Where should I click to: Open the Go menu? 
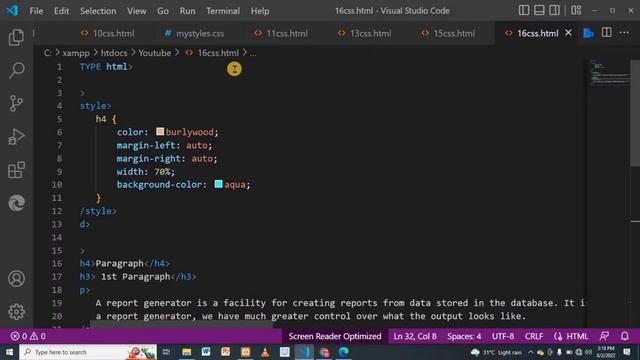click(x=163, y=11)
